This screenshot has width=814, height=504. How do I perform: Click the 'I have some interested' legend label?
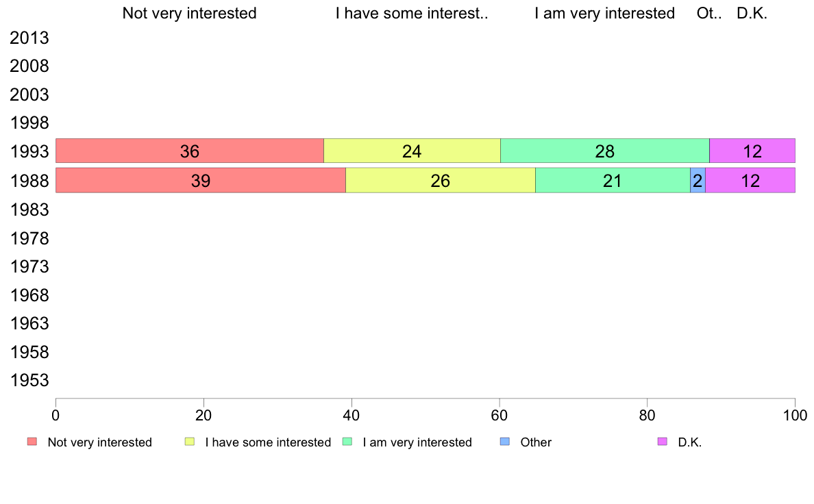(268, 442)
